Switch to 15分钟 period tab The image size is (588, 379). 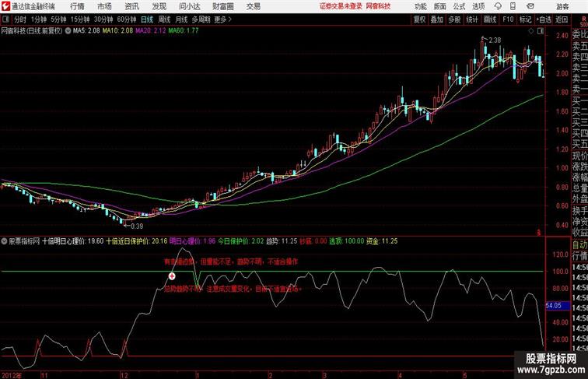pos(80,19)
